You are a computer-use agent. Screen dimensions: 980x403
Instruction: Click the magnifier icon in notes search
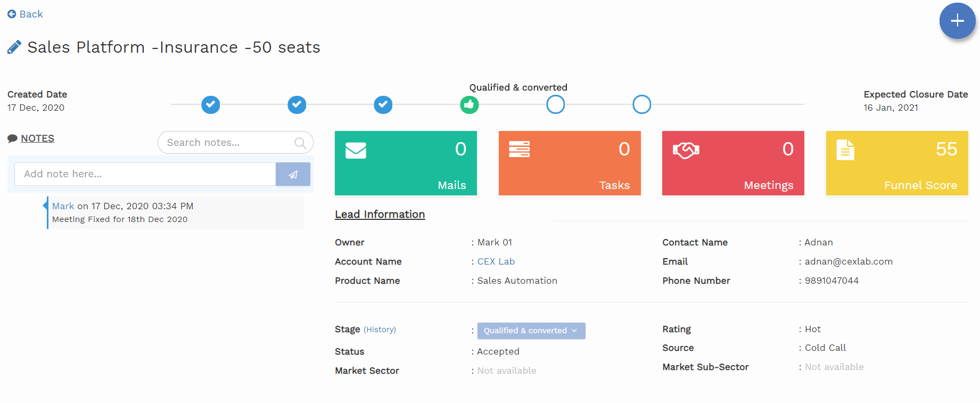tap(300, 143)
